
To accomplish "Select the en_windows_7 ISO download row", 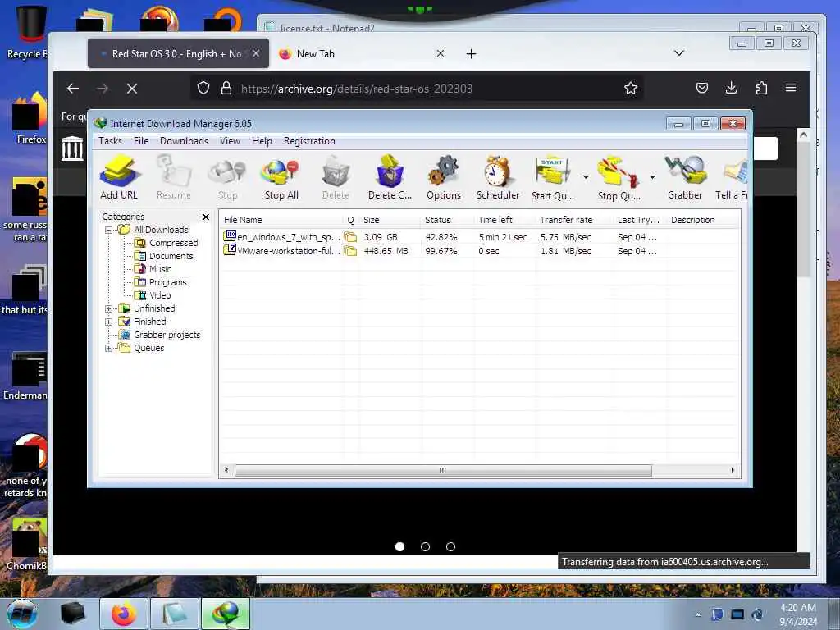I will tap(479, 237).
